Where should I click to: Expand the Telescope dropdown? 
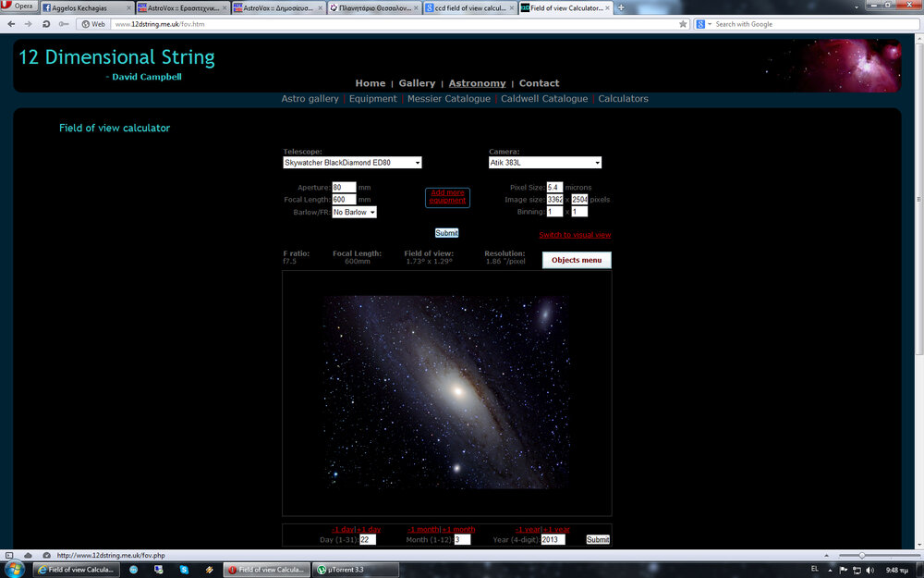tap(352, 163)
